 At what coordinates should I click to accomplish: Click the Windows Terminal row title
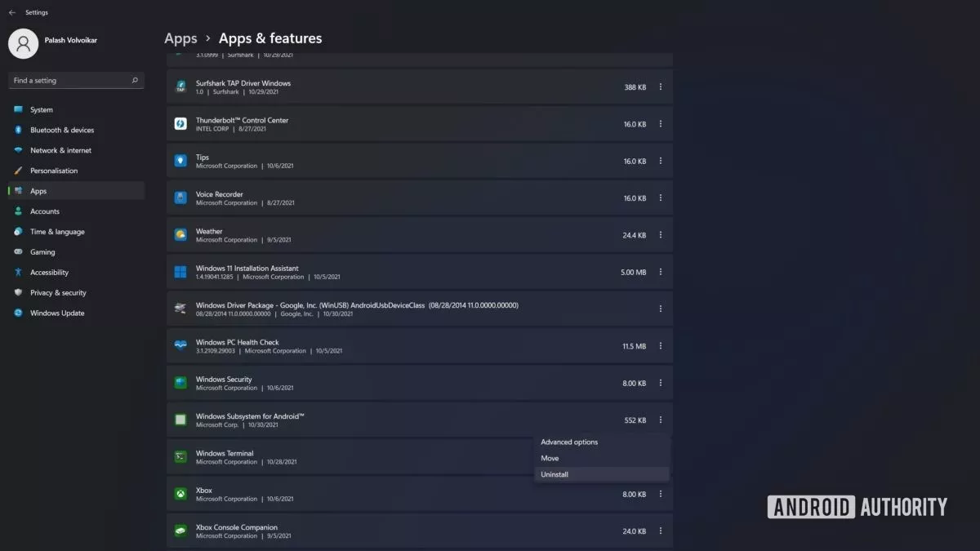[225, 453]
